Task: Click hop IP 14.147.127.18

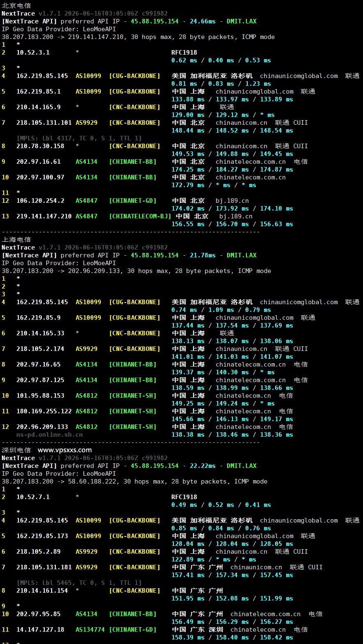Action: pos(40,630)
